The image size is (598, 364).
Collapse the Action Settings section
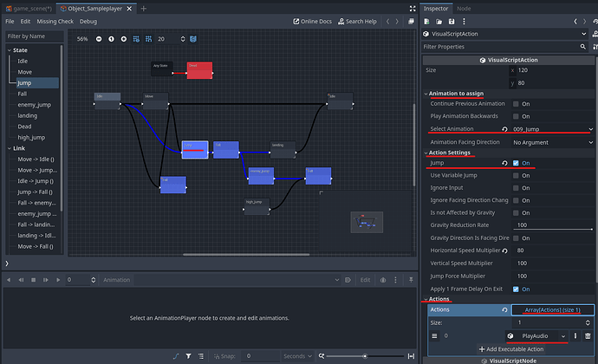click(449, 153)
